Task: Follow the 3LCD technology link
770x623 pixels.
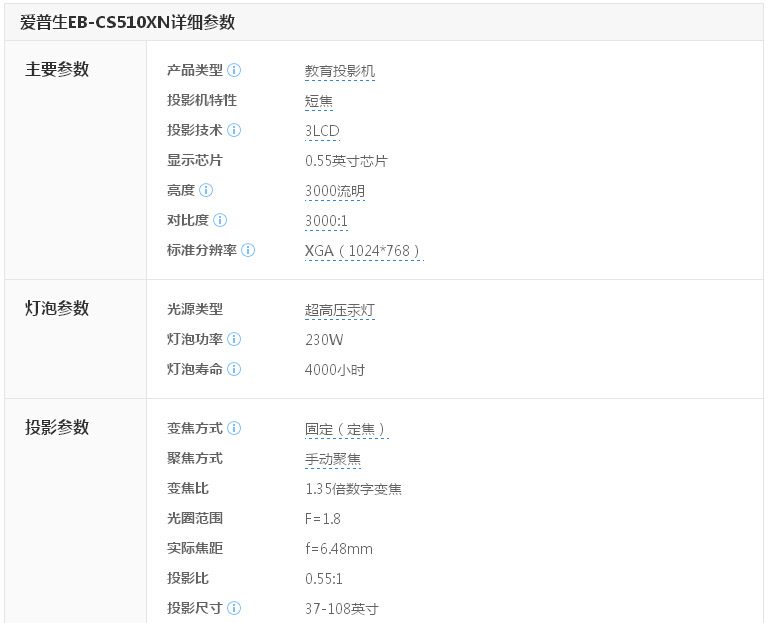Action: [x=322, y=131]
